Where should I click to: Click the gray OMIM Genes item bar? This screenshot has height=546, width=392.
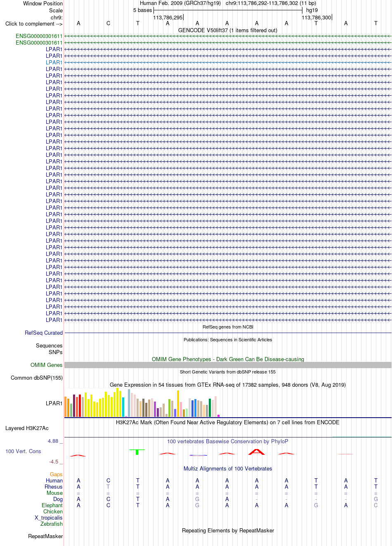tap(228, 365)
